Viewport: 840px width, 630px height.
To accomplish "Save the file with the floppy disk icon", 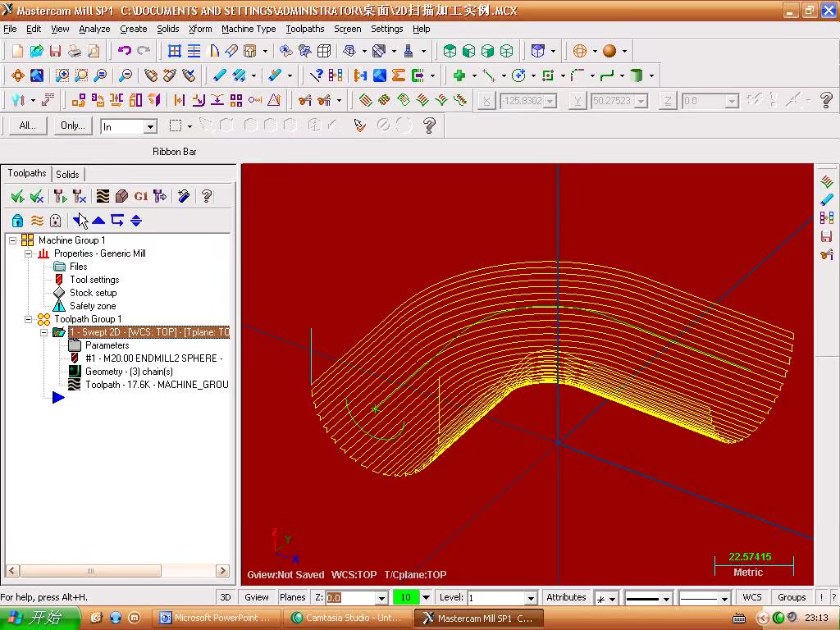I will tap(55, 51).
